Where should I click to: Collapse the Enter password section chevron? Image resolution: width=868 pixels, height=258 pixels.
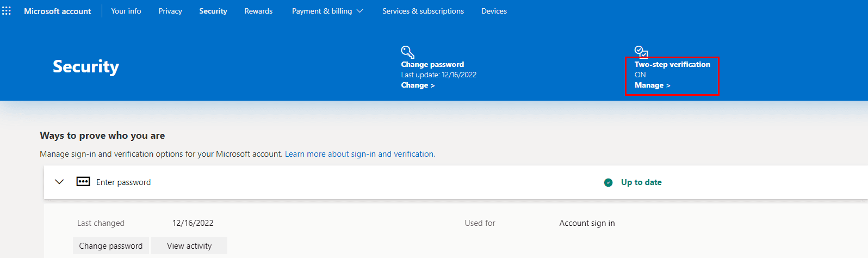60,182
